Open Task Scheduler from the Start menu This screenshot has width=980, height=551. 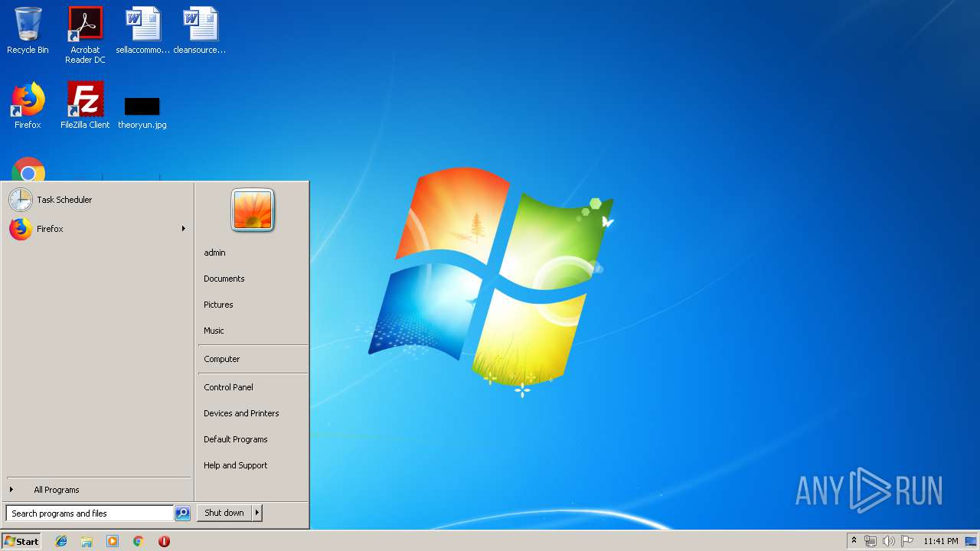[x=97, y=200]
